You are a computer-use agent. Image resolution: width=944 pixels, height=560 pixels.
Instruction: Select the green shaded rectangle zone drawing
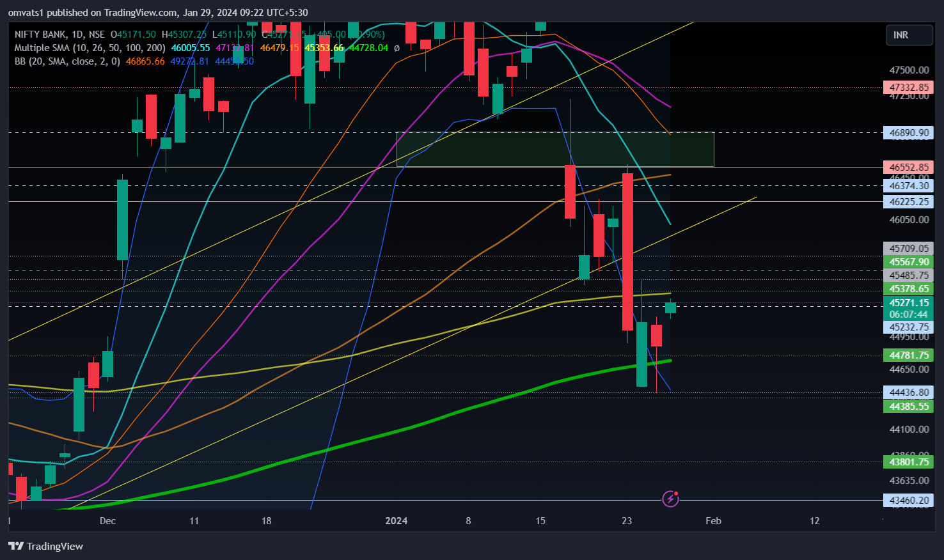click(x=555, y=150)
